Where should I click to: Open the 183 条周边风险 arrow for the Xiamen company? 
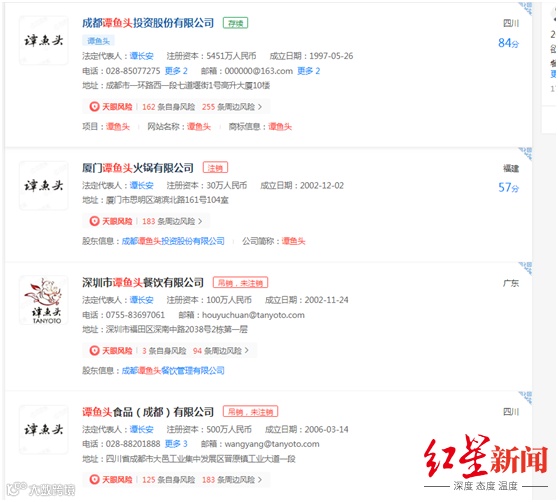200,221
